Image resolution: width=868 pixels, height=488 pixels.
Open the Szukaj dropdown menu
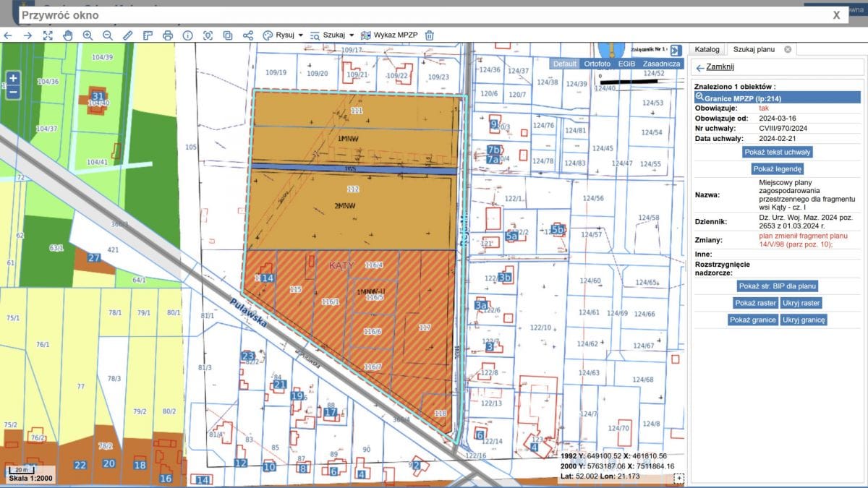[332, 35]
